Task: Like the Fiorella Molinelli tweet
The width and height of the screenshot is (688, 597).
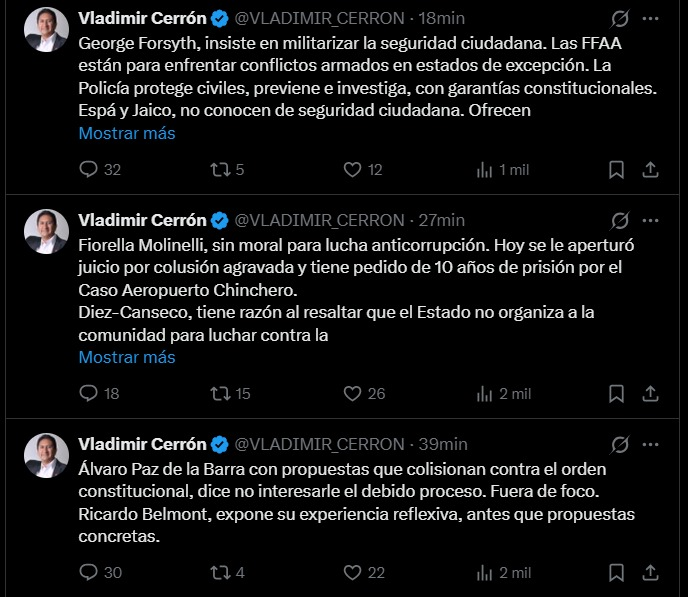Action: coord(352,394)
